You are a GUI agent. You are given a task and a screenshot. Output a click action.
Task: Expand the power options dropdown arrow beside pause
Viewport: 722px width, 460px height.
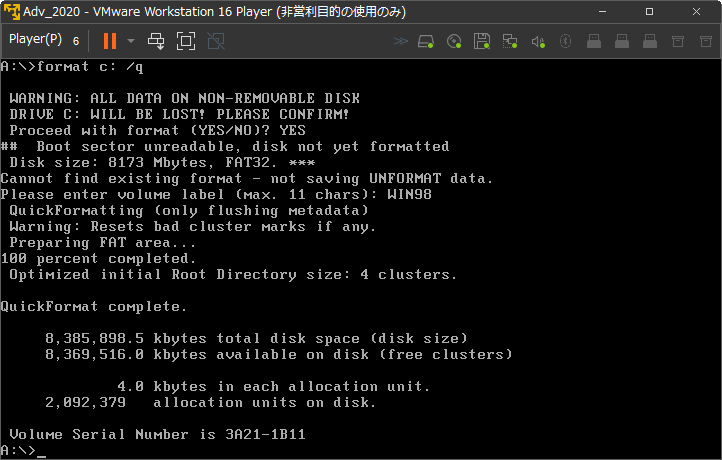[131, 41]
